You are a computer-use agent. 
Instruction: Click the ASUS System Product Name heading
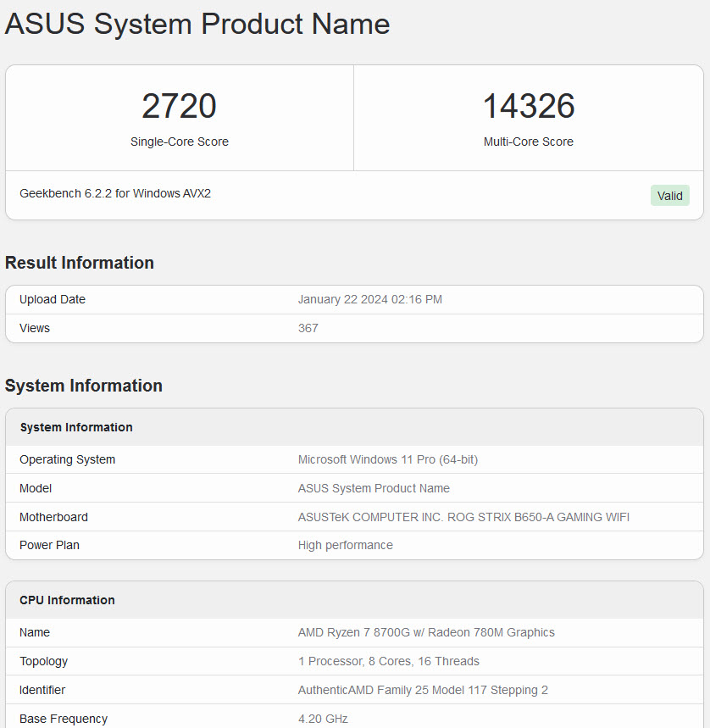pyautogui.click(x=197, y=24)
